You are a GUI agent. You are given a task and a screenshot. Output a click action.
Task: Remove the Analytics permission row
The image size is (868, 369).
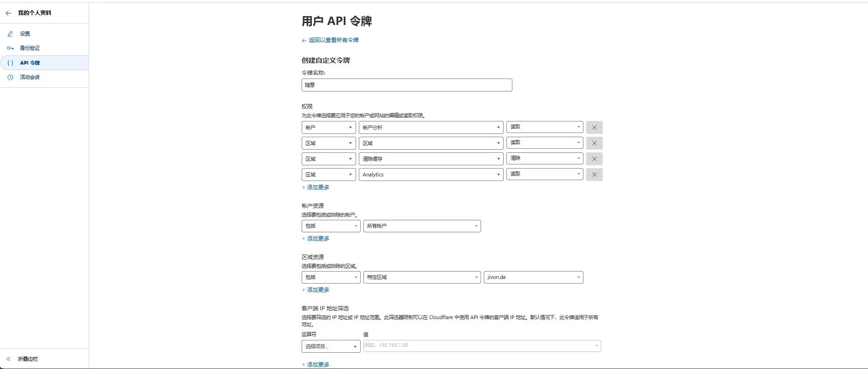tap(594, 175)
